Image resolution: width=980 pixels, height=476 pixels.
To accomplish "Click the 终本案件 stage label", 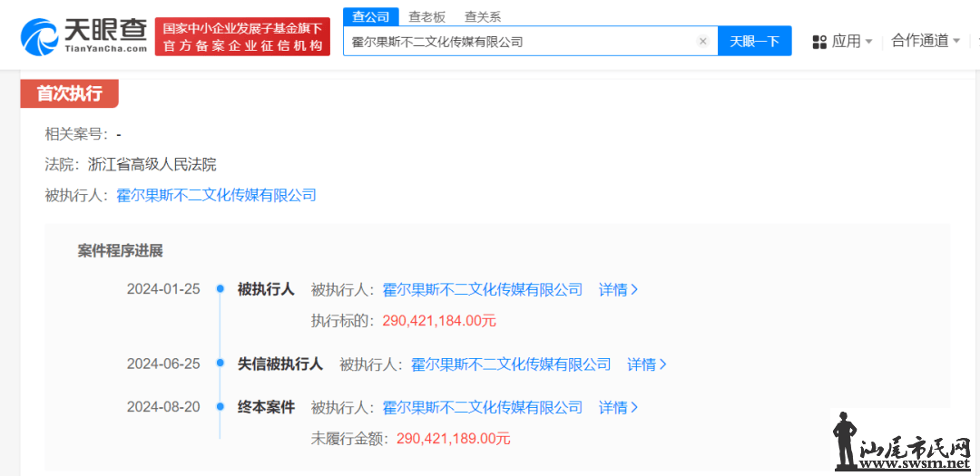I will pos(266,407).
